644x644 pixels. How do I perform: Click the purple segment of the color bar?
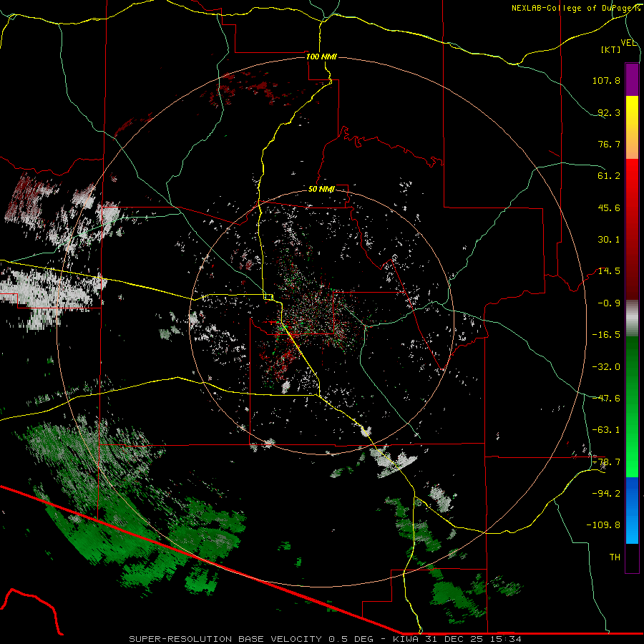[632, 79]
